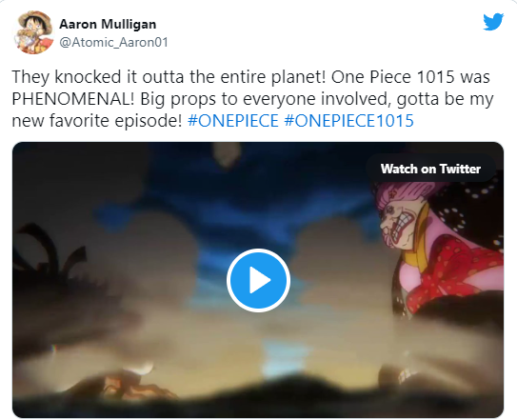Click the small pale object at the video's top
This screenshot has width=517, height=420.
[x=227, y=154]
